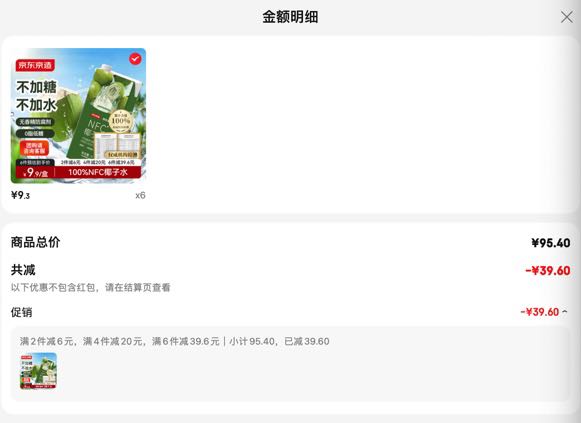
Task: Tap the 满2件减6元 promotion rule text
Action: click(x=47, y=341)
